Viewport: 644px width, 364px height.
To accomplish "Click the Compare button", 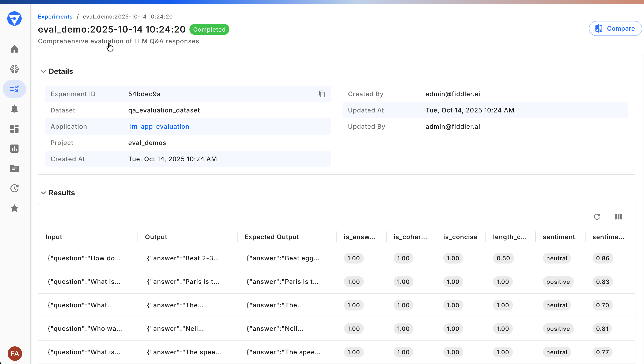I will pos(615,28).
